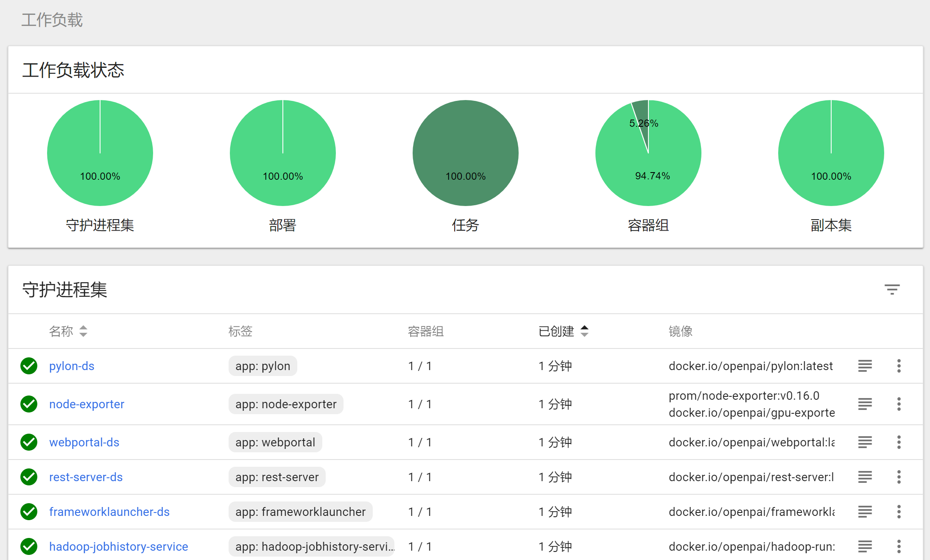Open the pylon-ds daemon set link
930x560 pixels.
pos(72,366)
